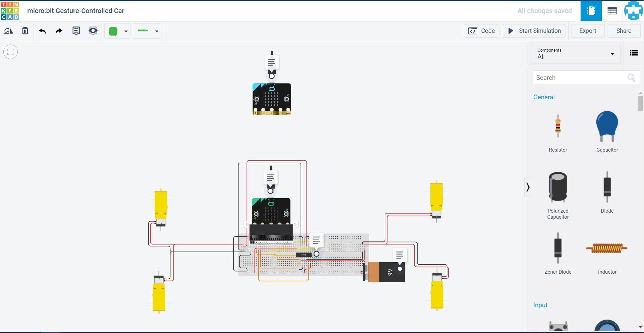
Task: Select the Resistor component thumbnail
Action: tap(557, 126)
